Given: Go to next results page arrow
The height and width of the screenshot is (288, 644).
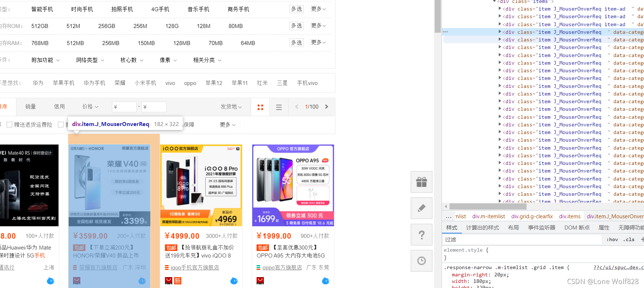Looking at the screenshot, I should tap(326, 107).
